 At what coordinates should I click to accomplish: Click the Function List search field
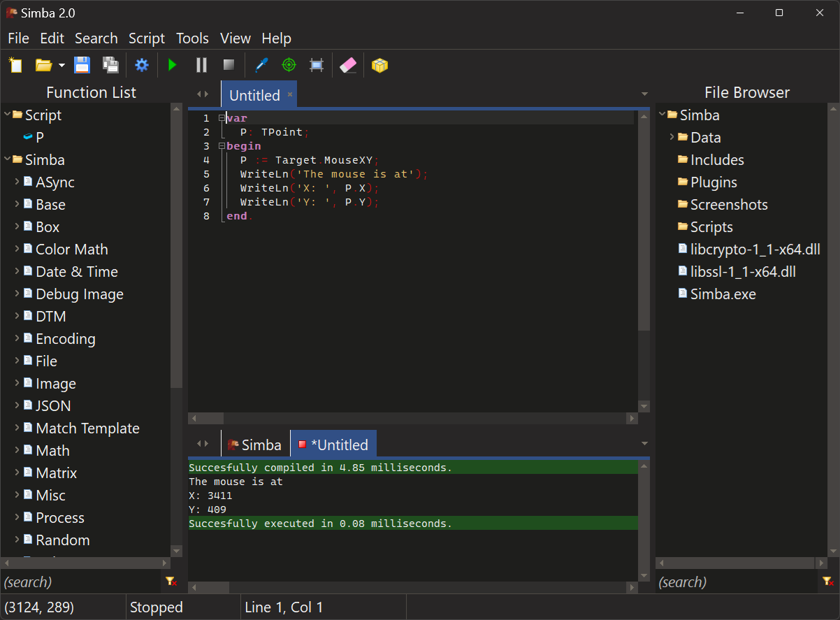[81, 582]
